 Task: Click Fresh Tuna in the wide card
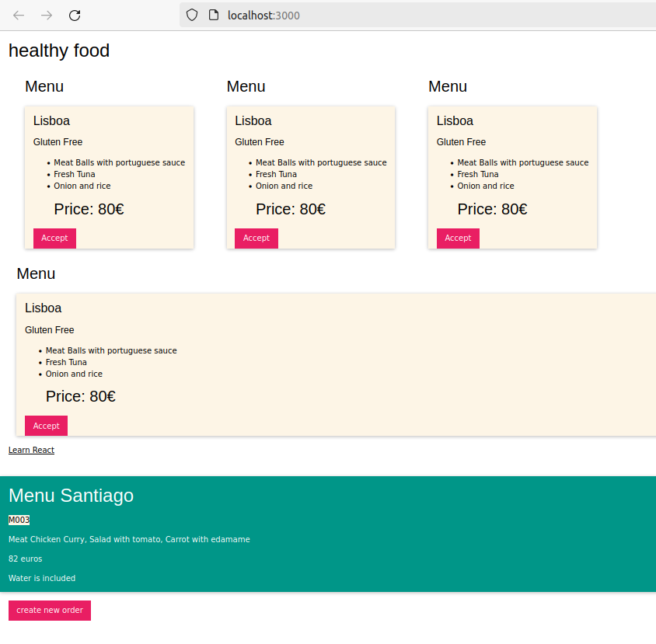[66, 362]
